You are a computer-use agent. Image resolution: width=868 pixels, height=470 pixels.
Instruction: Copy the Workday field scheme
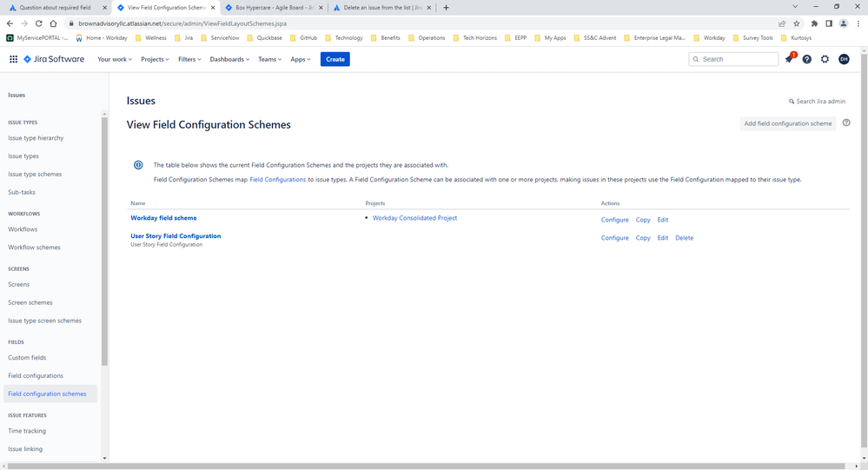pos(643,220)
